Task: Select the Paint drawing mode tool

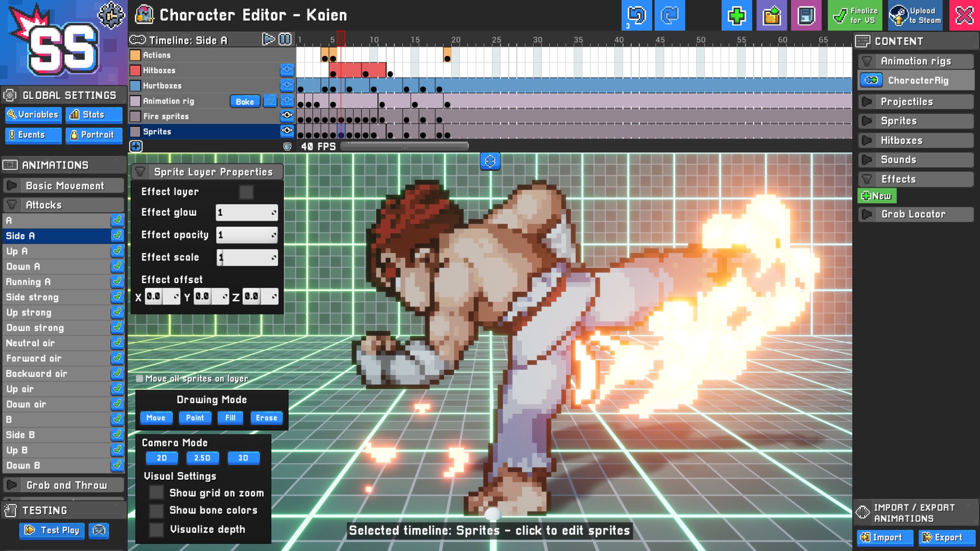Action: pyautogui.click(x=195, y=418)
